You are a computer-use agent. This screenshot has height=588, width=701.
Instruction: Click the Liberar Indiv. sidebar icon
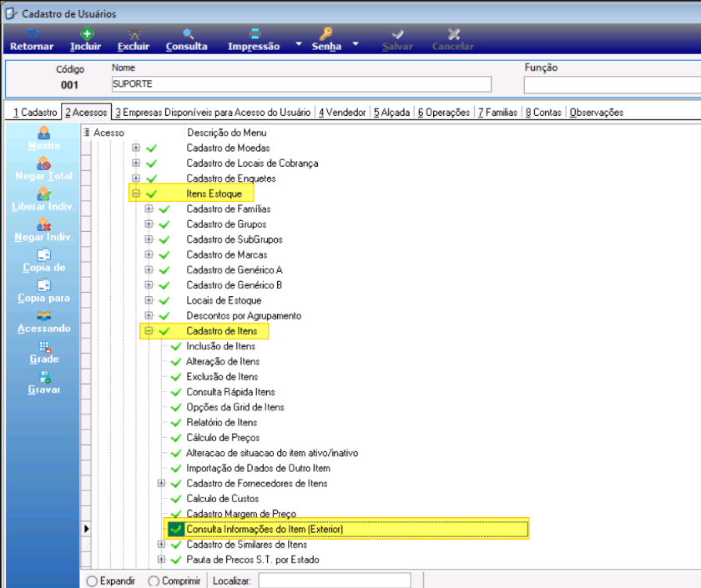tap(43, 193)
